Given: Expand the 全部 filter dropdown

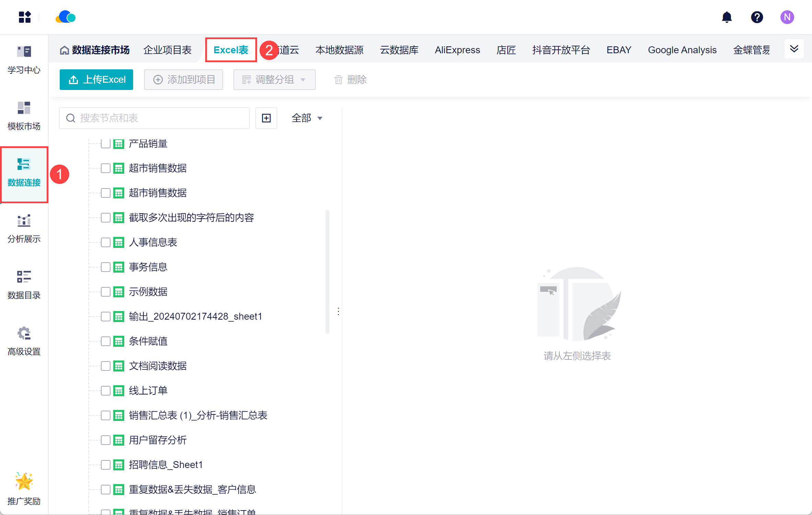Looking at the screenshot, I should (307, 118).
